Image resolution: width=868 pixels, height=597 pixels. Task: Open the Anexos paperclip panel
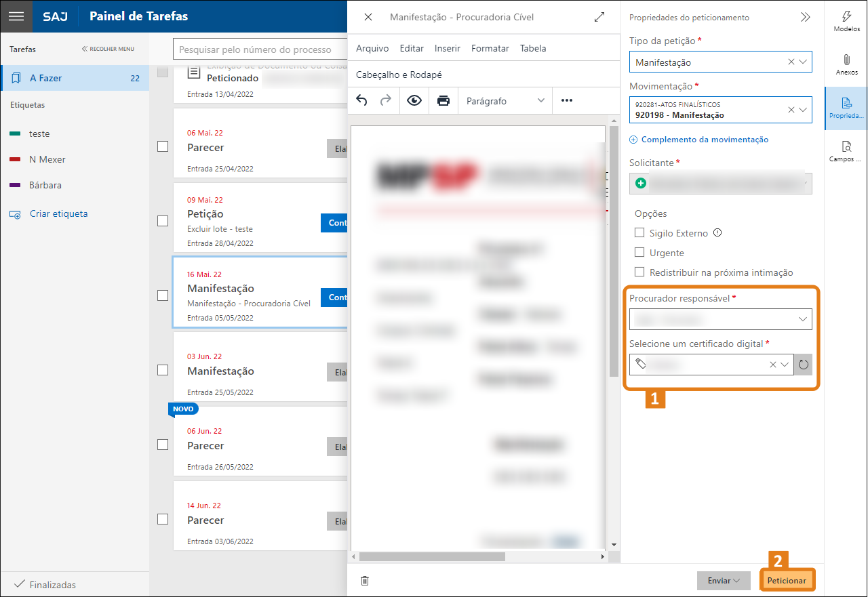(x=846, y=64)
